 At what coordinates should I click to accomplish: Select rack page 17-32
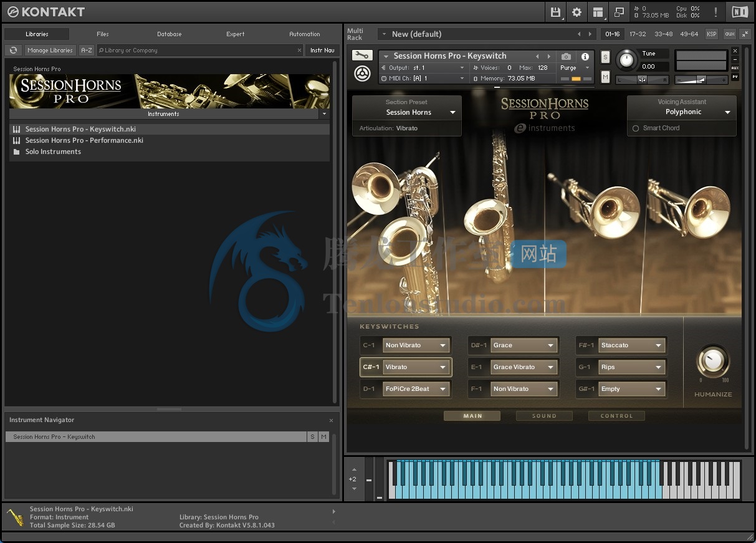638,34
